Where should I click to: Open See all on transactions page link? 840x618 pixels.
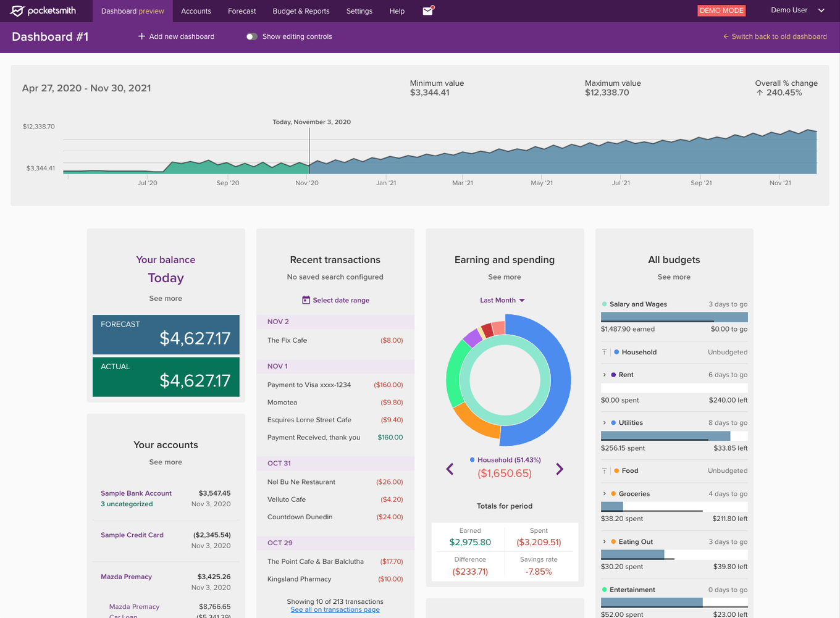click(x=335, y=610)
